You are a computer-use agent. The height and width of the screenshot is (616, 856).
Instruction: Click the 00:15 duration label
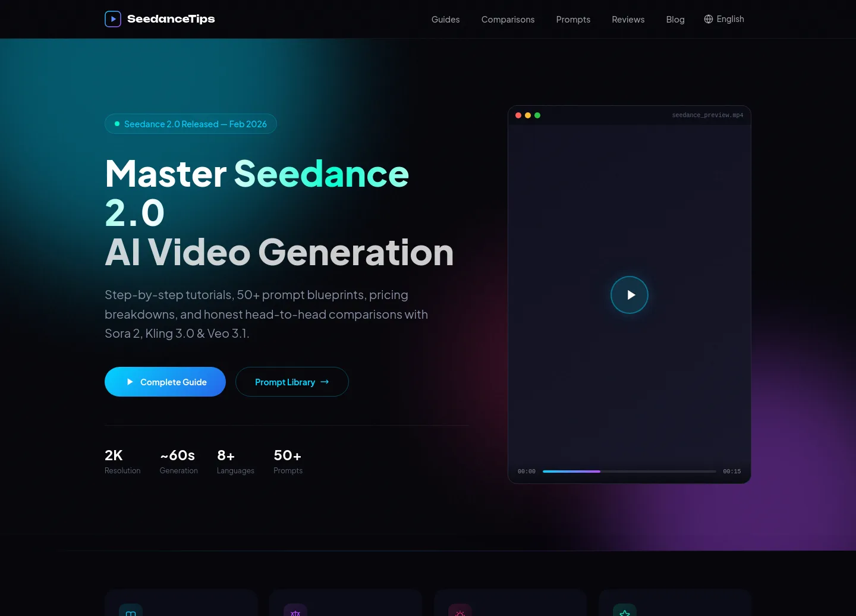point(732,472)
